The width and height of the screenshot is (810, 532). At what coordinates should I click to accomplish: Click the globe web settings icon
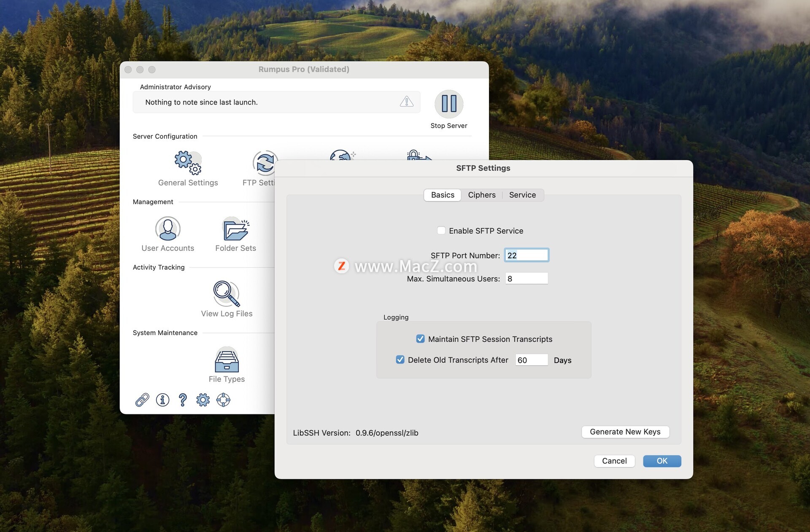point(343,155)
